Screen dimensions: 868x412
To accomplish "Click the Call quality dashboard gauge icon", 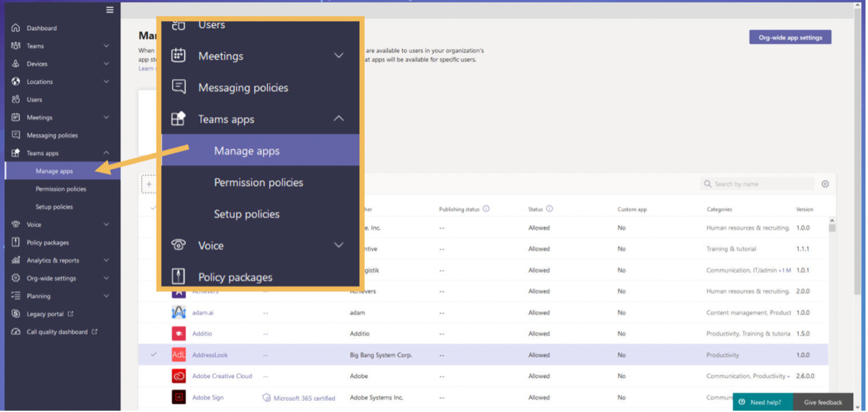I will [x=16, y=332].
